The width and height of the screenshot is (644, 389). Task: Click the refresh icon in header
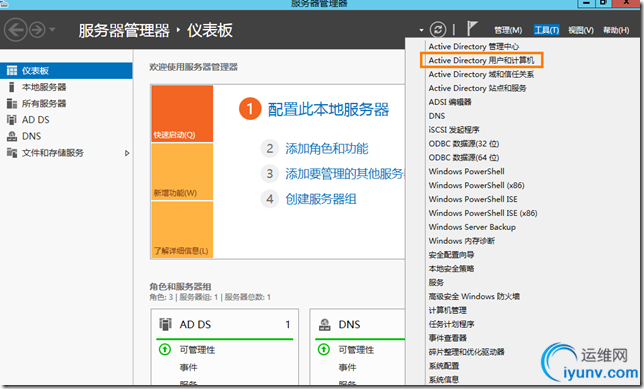(x=438, y=30)
